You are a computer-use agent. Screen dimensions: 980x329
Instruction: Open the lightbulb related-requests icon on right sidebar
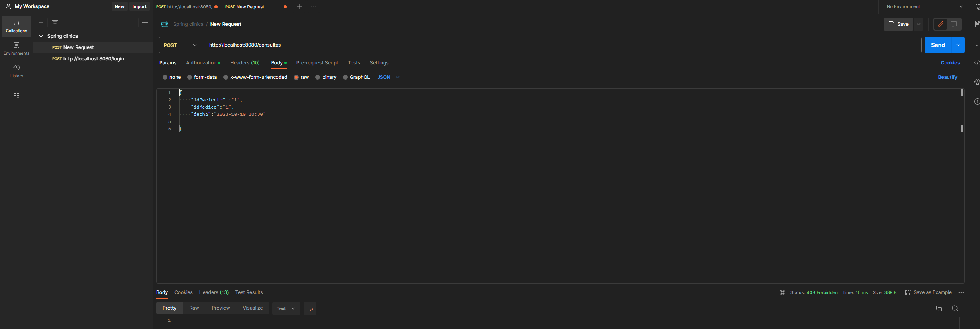click(977, 82)
